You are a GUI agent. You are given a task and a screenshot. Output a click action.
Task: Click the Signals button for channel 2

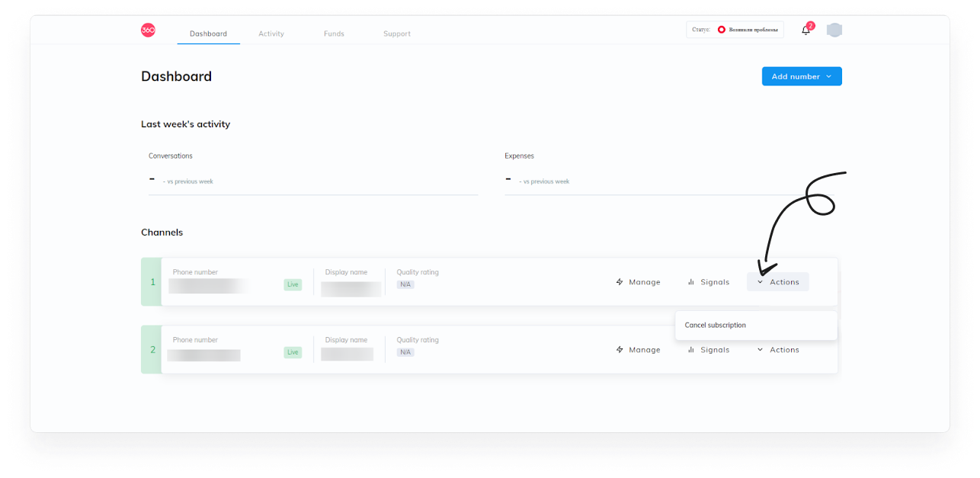point(709,350)
